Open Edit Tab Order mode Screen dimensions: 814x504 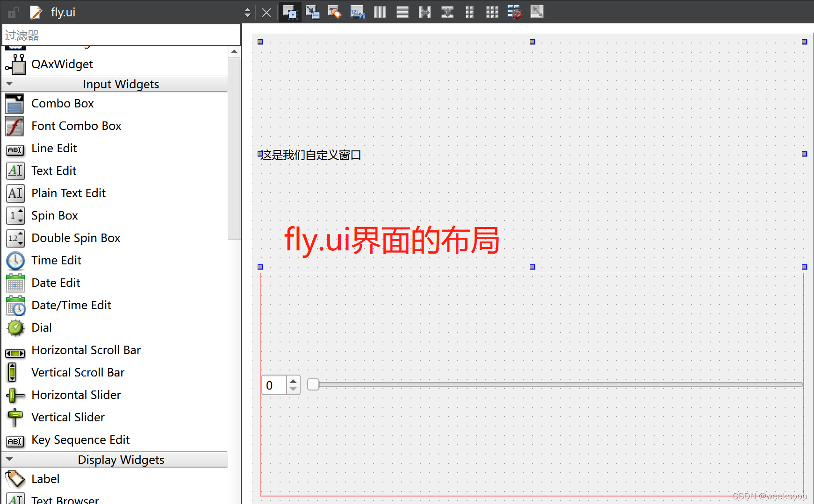pos(357,12)
